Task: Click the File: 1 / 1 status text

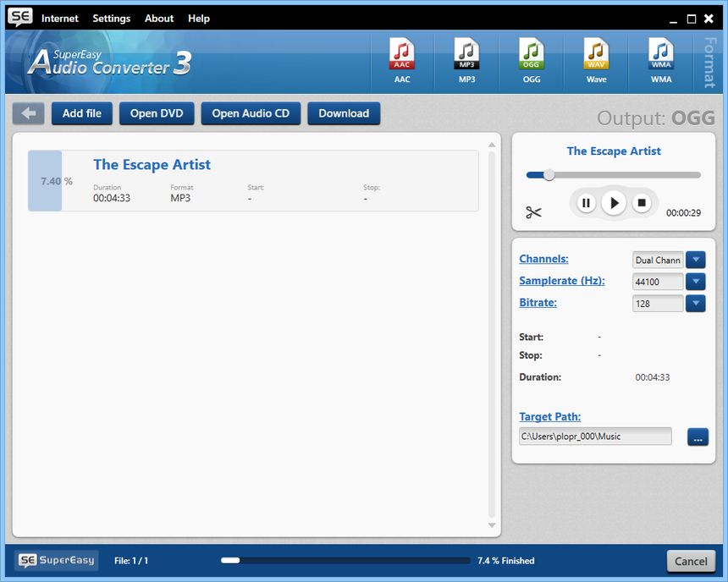Action: pyautogui.click(x=131, y=561)
